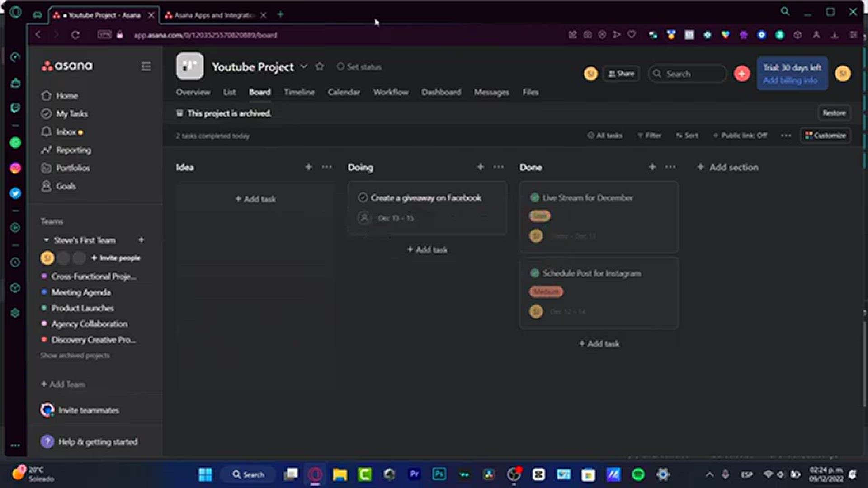
Task: Click Add task in Idea column
Action: click(x=255, y=199)
